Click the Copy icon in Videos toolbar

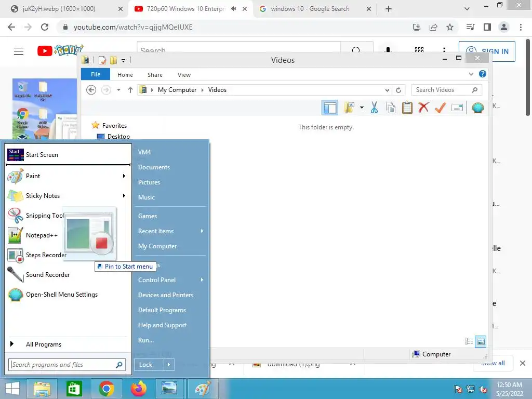click(391, 108)
